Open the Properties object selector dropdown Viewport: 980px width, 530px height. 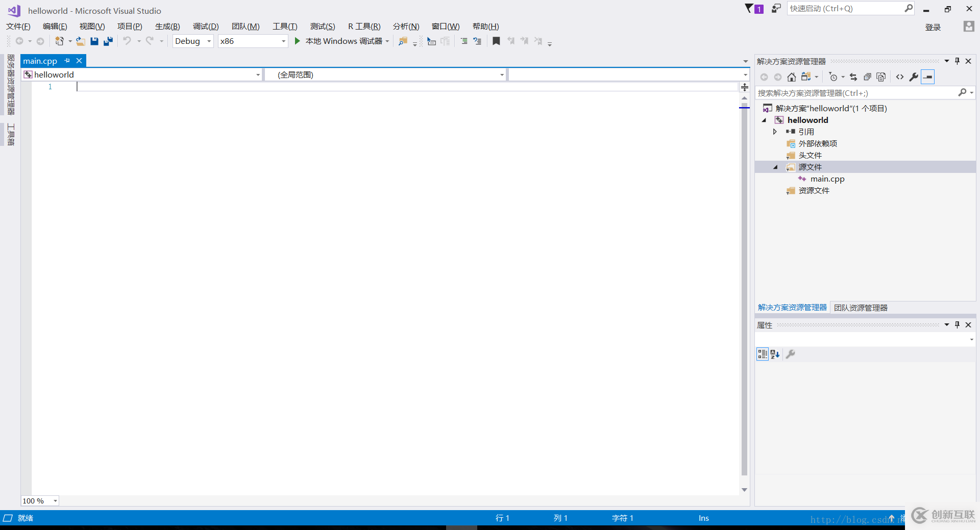[x=972, y=340]
